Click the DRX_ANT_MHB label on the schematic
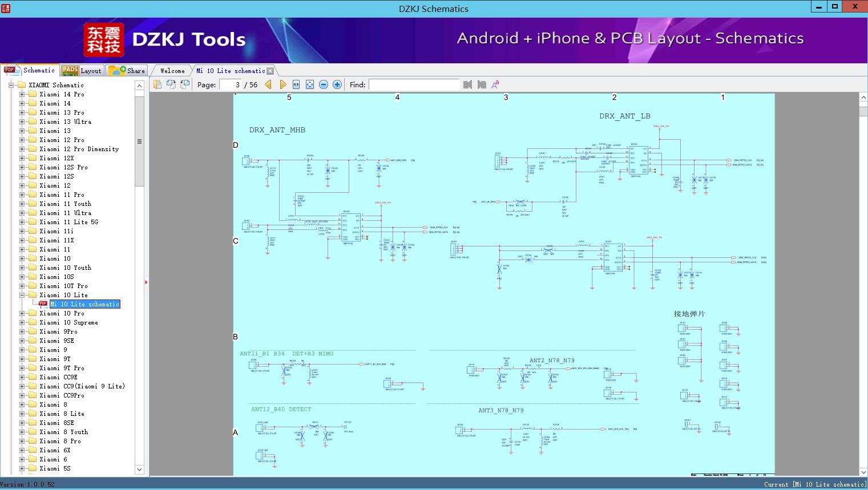 click(x=277, y=130)
